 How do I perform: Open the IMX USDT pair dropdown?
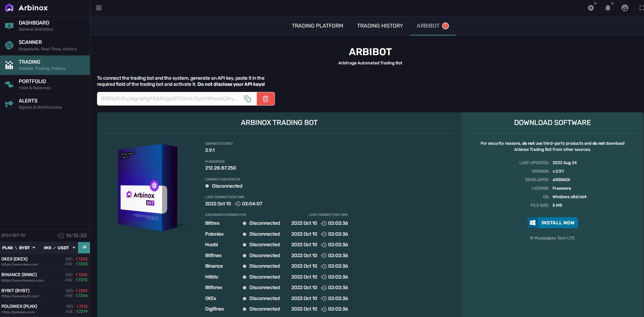tap(59, 248)
